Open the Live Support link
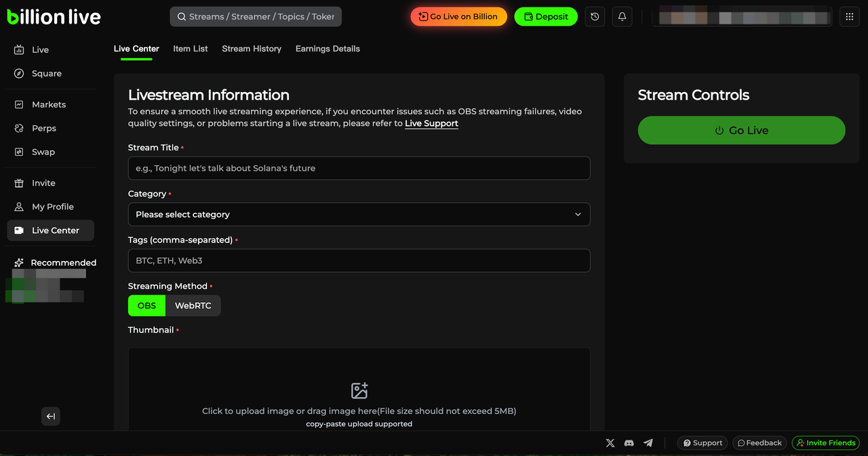Viewport: 868px width, 456px height. pyautogui.click(x=431, y=123)
